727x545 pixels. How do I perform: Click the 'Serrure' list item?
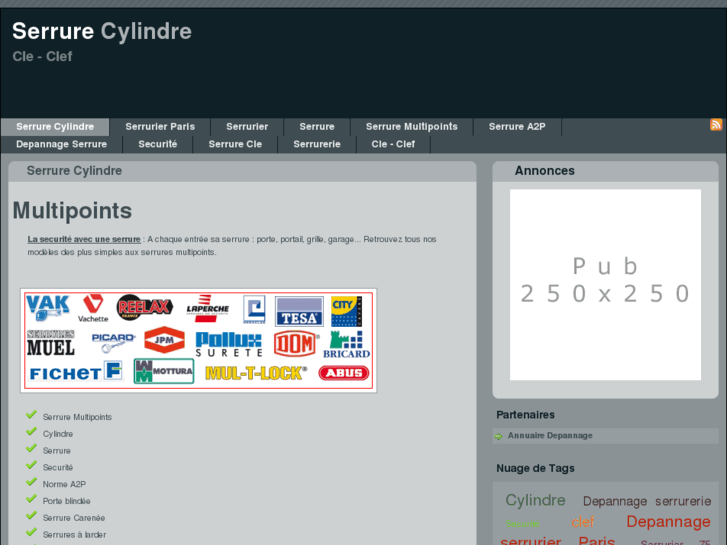57,451
